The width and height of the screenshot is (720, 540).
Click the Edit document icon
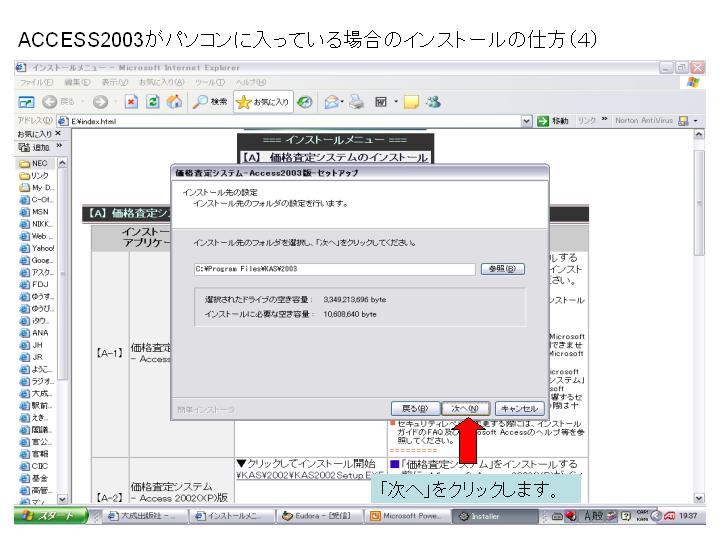[x=381, y=102]
